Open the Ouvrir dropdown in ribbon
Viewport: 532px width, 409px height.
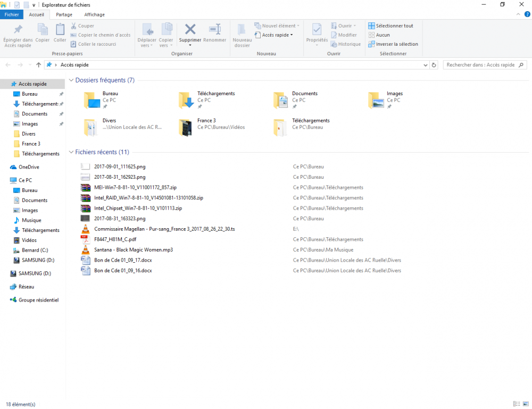point(343,26)
